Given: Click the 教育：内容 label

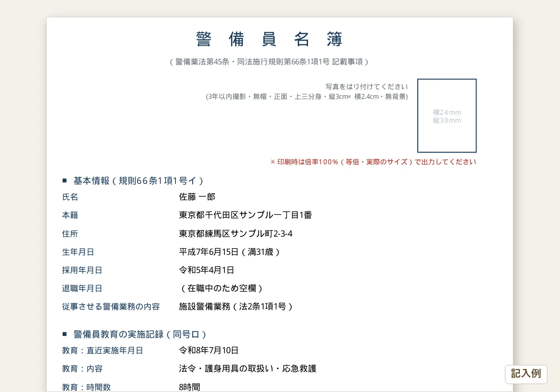Looking at the screenshot, I should coord(82,369).
